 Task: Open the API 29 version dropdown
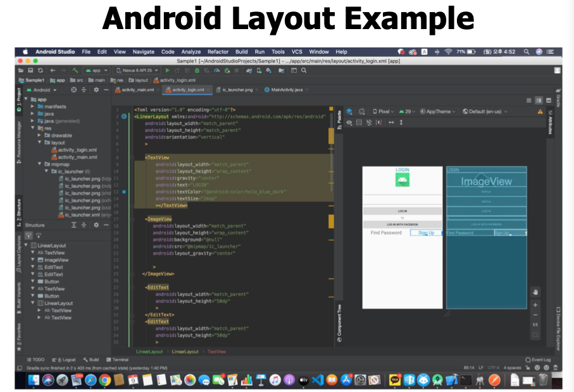pyautogui.click(x=407, y=111)
